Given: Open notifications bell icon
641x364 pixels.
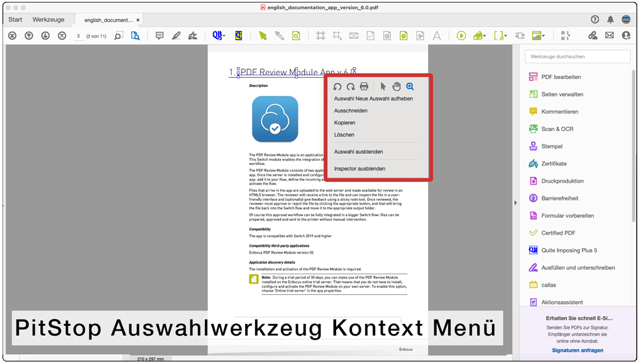Looking at the screenshot, I should click(x=610, y=19).
